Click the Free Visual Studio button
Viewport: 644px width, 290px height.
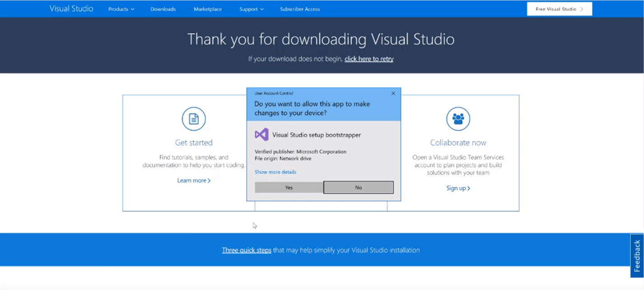560,9
